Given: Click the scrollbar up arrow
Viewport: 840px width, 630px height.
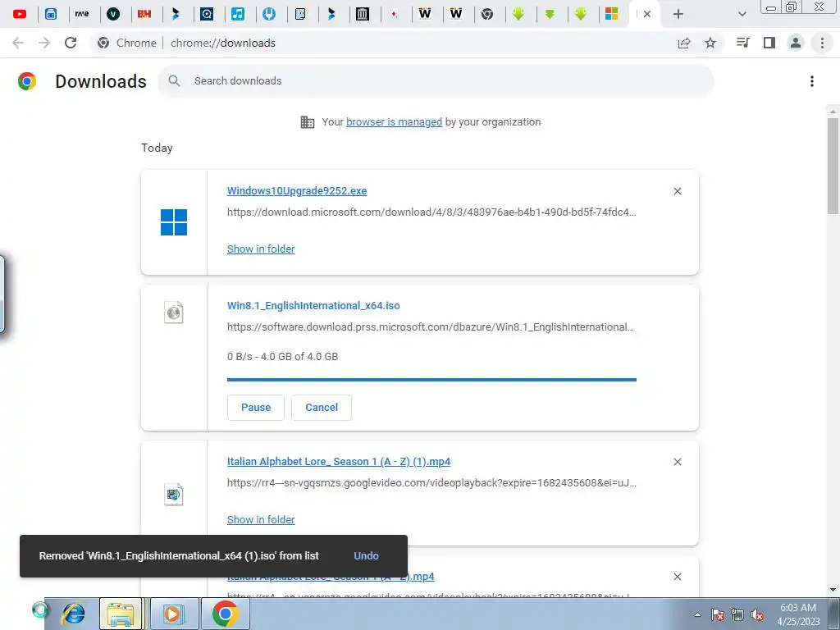Looking at the screenshot, I should click(x=833, y=111).
